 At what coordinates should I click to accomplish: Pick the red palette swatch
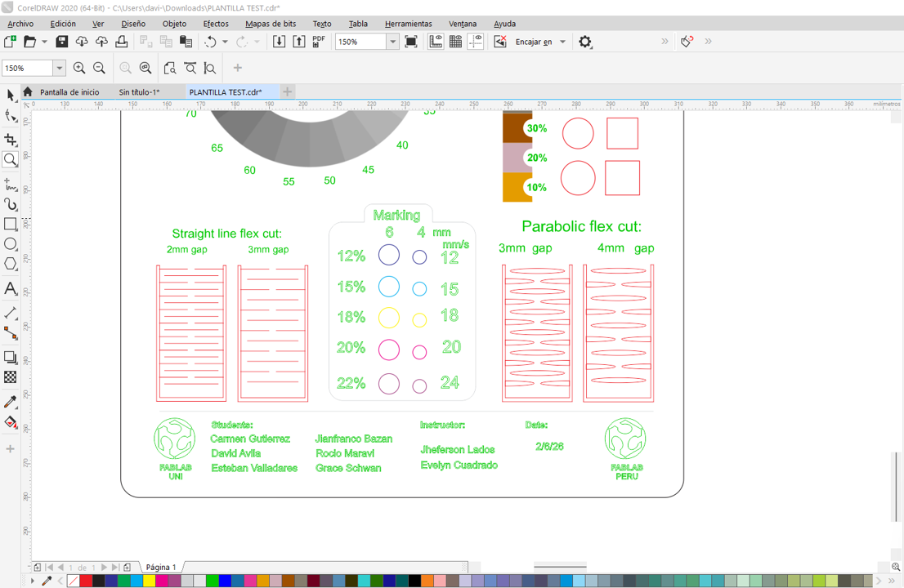tap(86, 581)
